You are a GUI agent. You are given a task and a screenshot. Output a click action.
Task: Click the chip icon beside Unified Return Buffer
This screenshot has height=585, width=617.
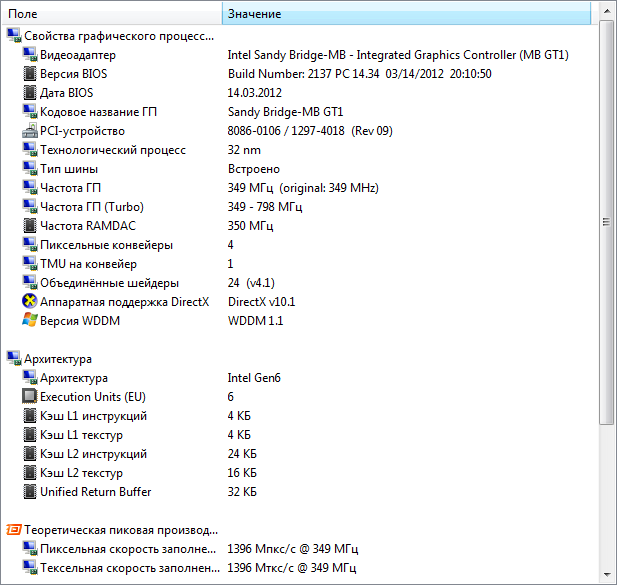(30, 491)
